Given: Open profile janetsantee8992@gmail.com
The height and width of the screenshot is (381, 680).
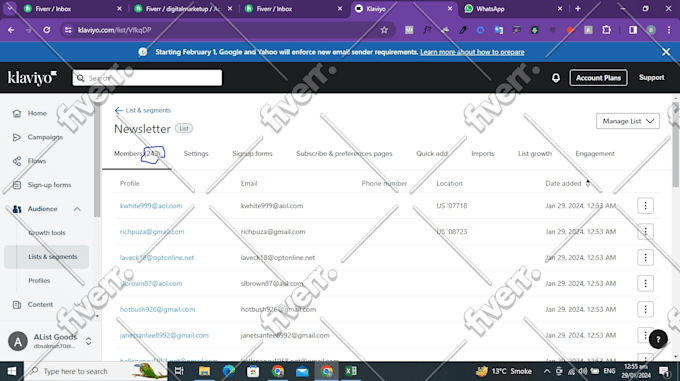Looking at the screenshot, I should coord(164,335).
